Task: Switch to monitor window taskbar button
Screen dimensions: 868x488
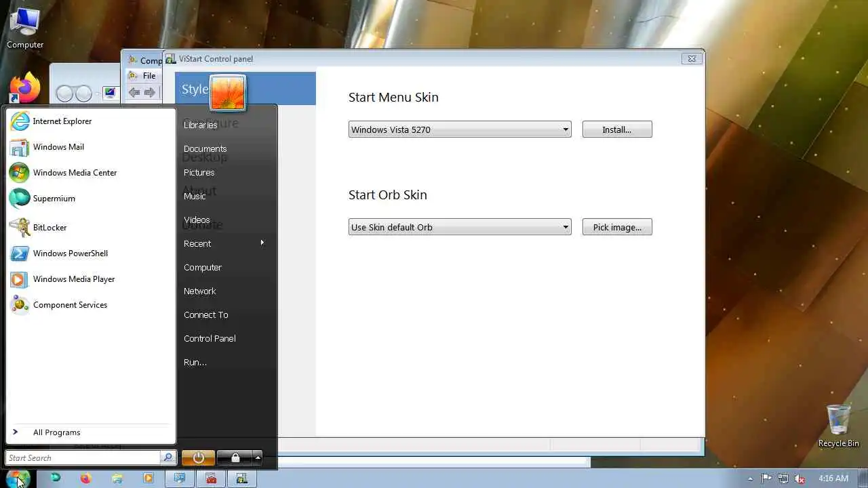Action: 180,478
